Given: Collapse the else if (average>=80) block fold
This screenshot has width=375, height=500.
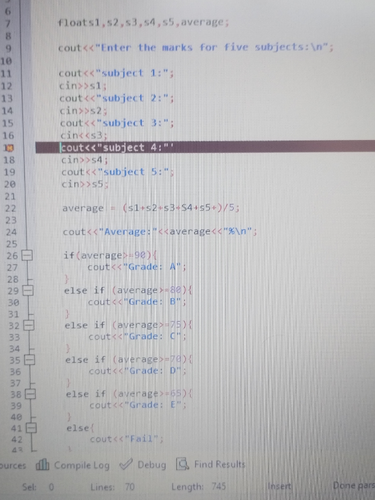Looking at the screenshot, I should pyautogui.click(x=28, y=291).
